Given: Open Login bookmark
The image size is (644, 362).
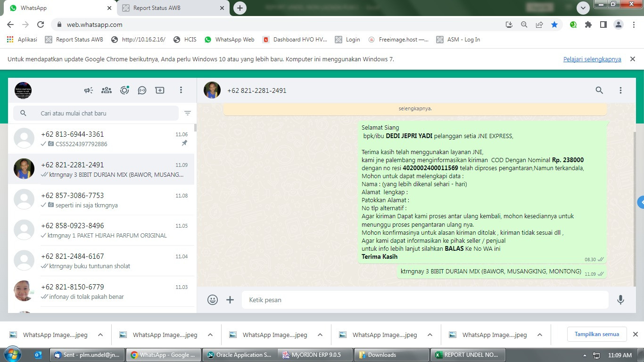Looking at the screenshot, I should click(347, 40).
